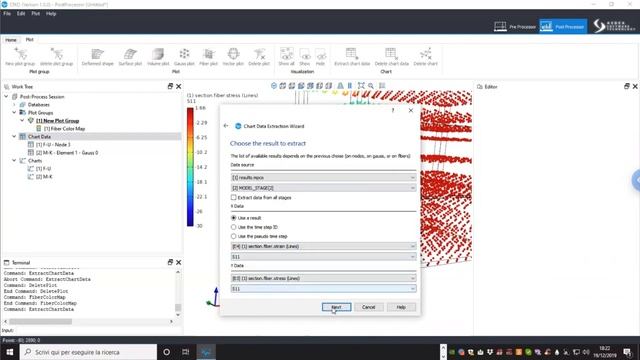Open the MODEL_STAGE dropdown
Viewport: 640px width, 360px height.
323,188
